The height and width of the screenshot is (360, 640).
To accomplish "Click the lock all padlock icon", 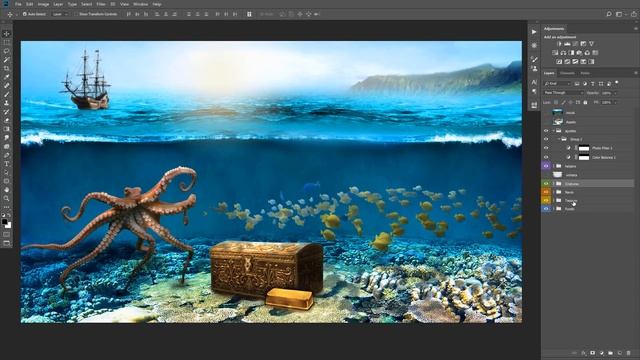I will (585, 102).
